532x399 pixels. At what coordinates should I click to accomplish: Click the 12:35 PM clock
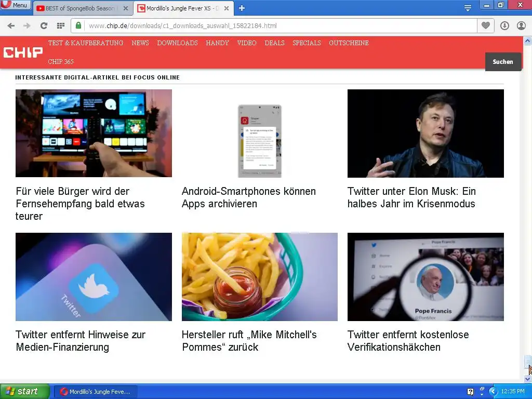pyautogui.click(x=513, y=392)
